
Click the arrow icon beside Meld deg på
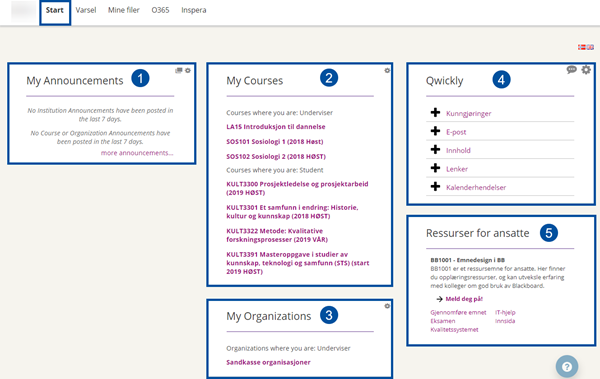coord(439,299)
